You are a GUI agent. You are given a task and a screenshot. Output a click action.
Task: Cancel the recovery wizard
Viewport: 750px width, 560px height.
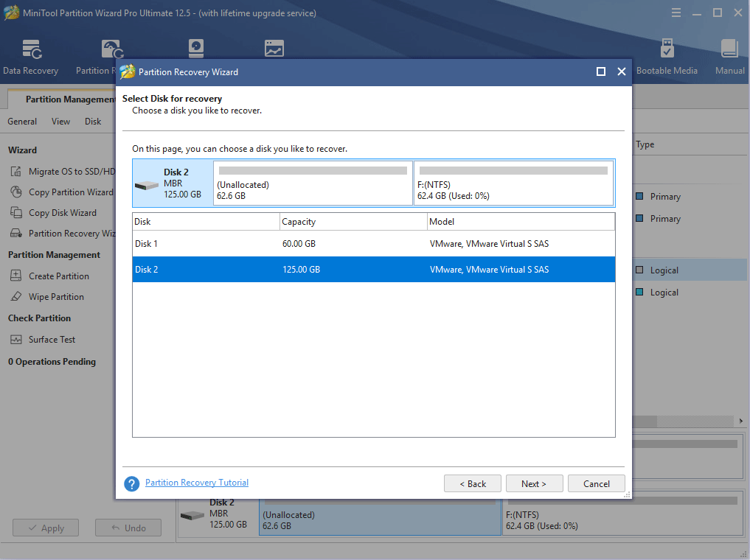point(597,483)
